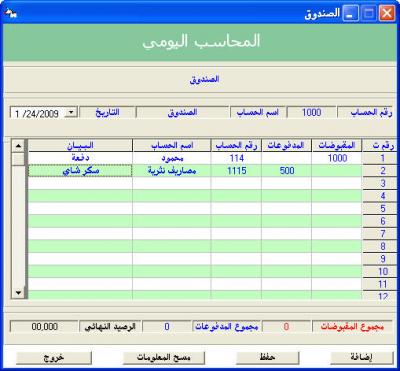Click the المدفوعات column header

point(287,145)
